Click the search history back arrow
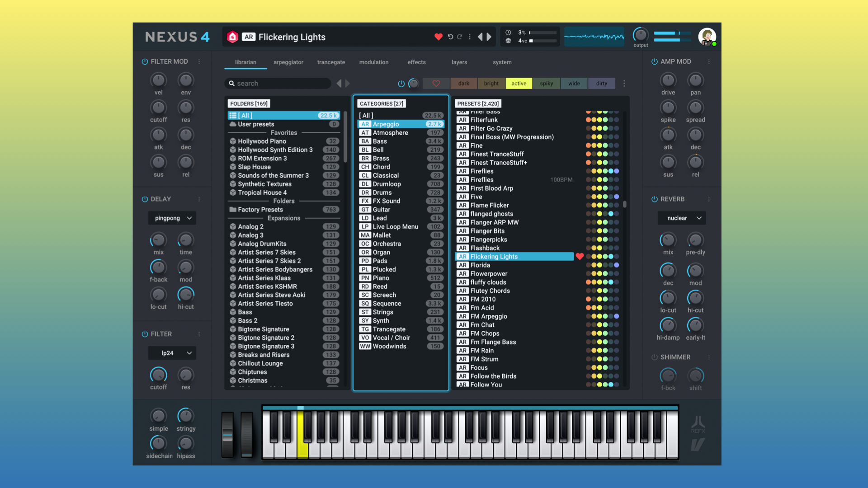The height and width of the screenshot is (488, 868). [339, 84]
